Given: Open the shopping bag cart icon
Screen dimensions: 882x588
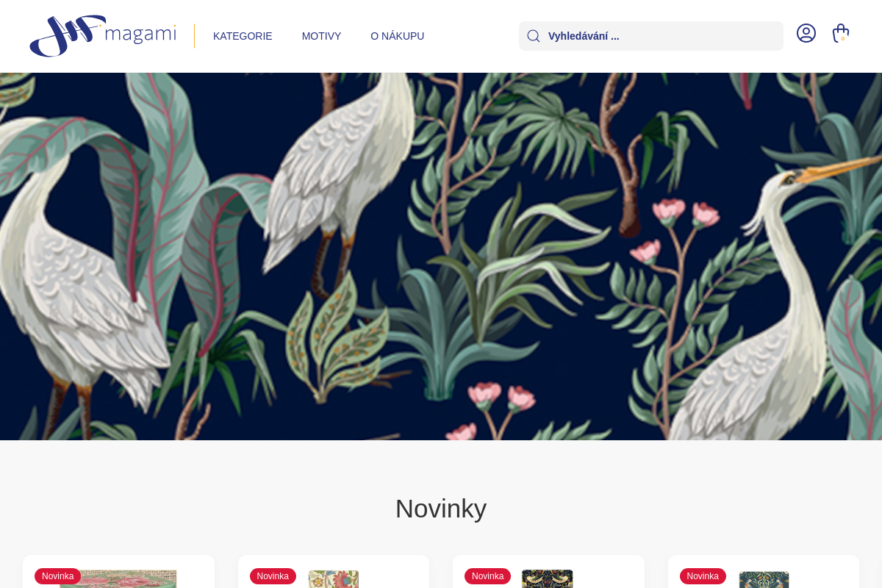Looking at the screenshot, I should 841,33.
